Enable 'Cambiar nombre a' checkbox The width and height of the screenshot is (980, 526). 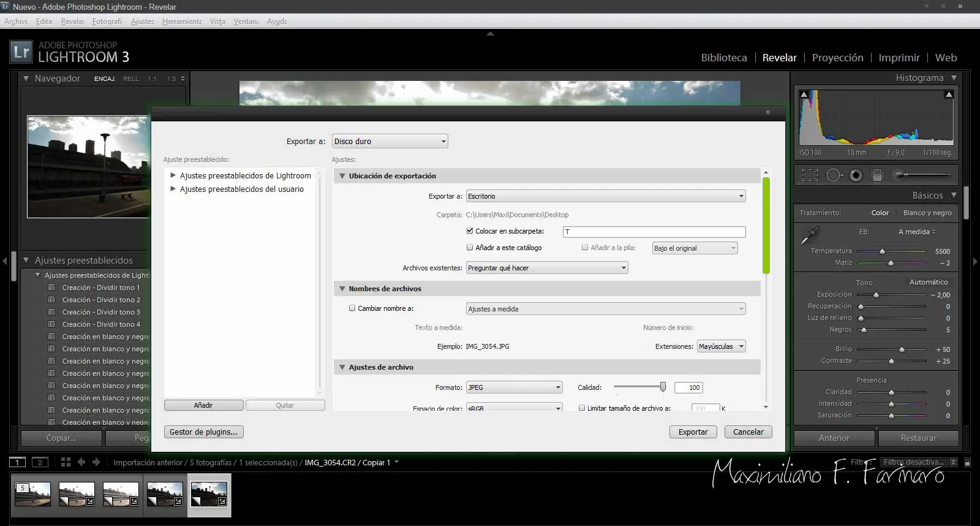[352, 308]
